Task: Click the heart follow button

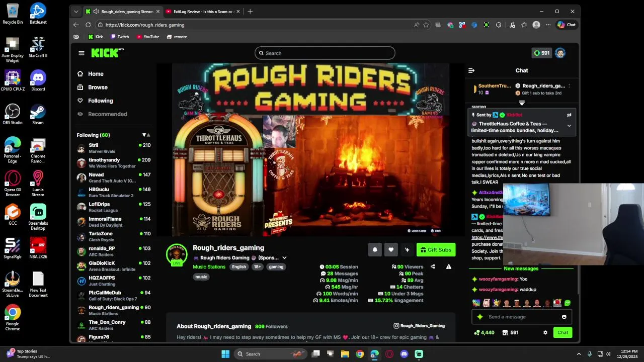Action: (391, 250)
